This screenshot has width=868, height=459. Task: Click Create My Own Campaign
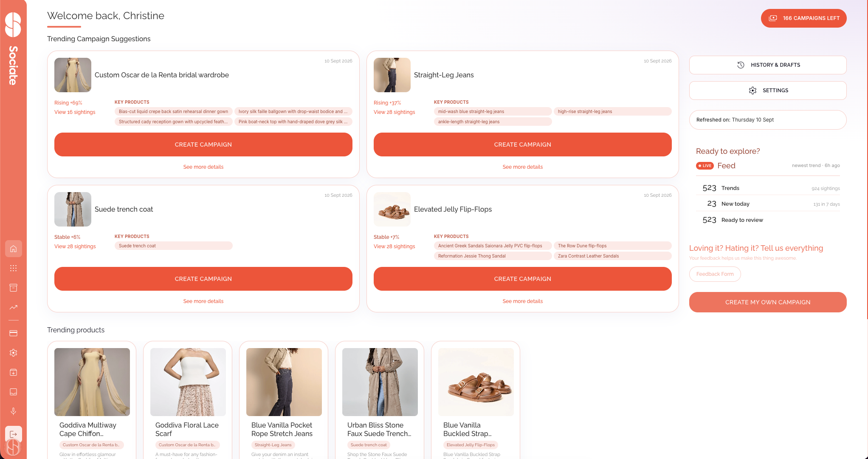768,302
